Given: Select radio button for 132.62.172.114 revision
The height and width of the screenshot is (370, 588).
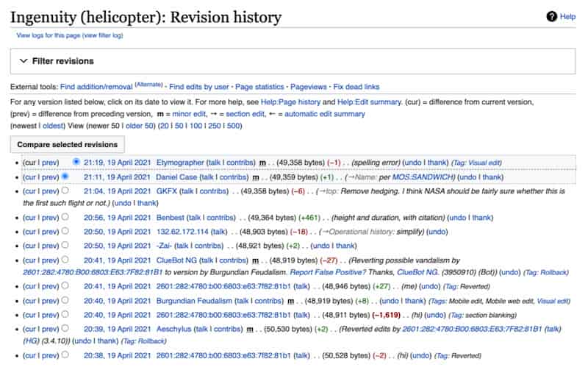Looking at the screenshot, I should click(x=65, y=231).
